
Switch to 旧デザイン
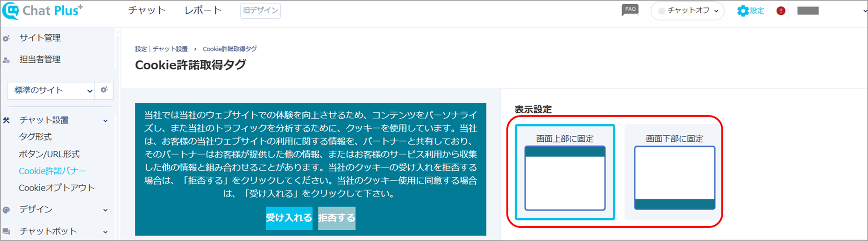pyautogui.click(x=260, y=10)
